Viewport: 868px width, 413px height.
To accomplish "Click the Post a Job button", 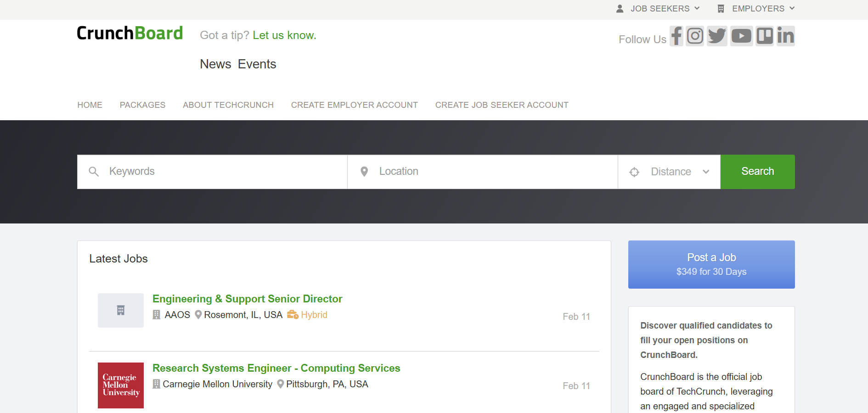I will click(711, 264).
